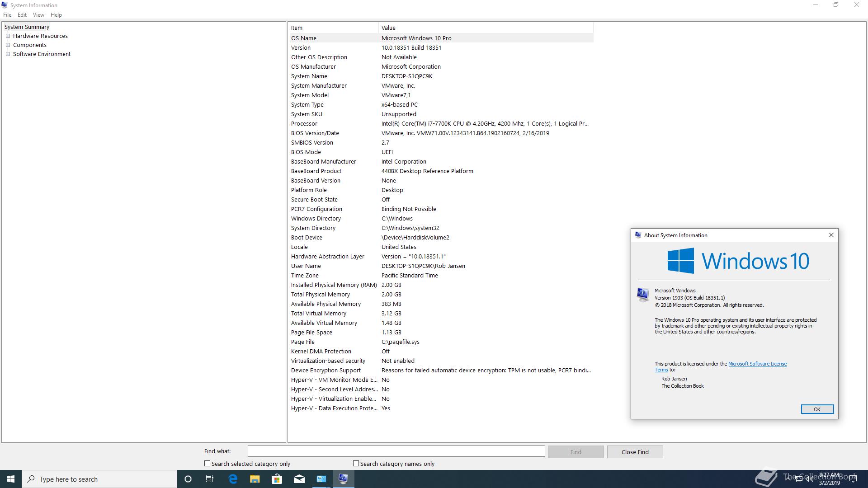
Task: Select the Version 10.0.18351 row
Action: [441, 47]
